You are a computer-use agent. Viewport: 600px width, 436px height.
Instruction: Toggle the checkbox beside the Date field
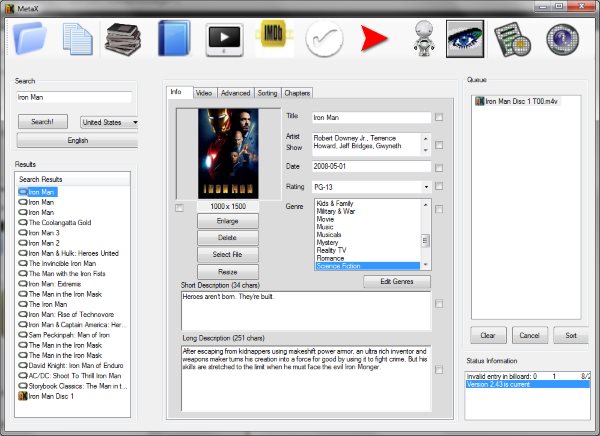tap(439, 168)
